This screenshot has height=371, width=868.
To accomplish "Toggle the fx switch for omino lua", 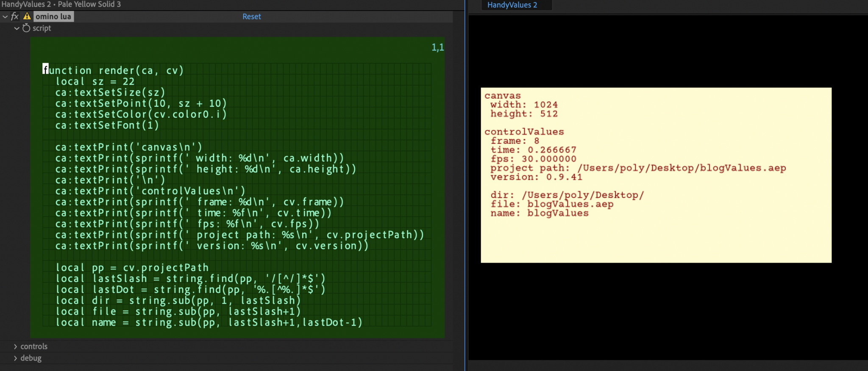I will pyautogui.click(x=15, y=17).
